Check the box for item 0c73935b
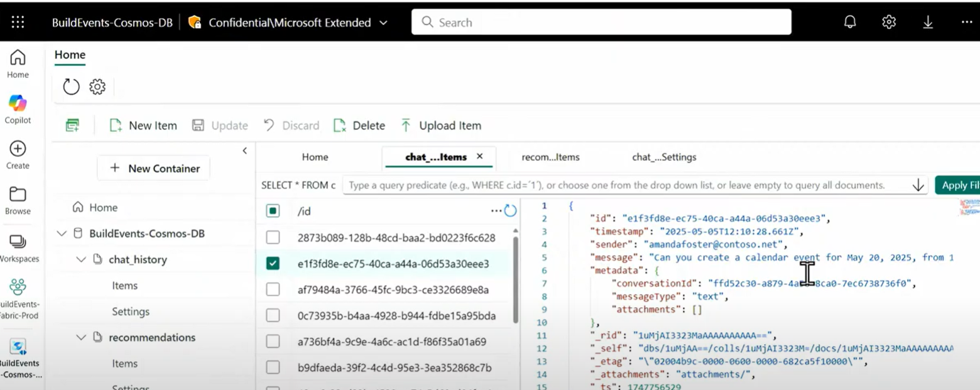Image resolution: width=980 pixels, height=390 pixels. [x=273, y=315]
